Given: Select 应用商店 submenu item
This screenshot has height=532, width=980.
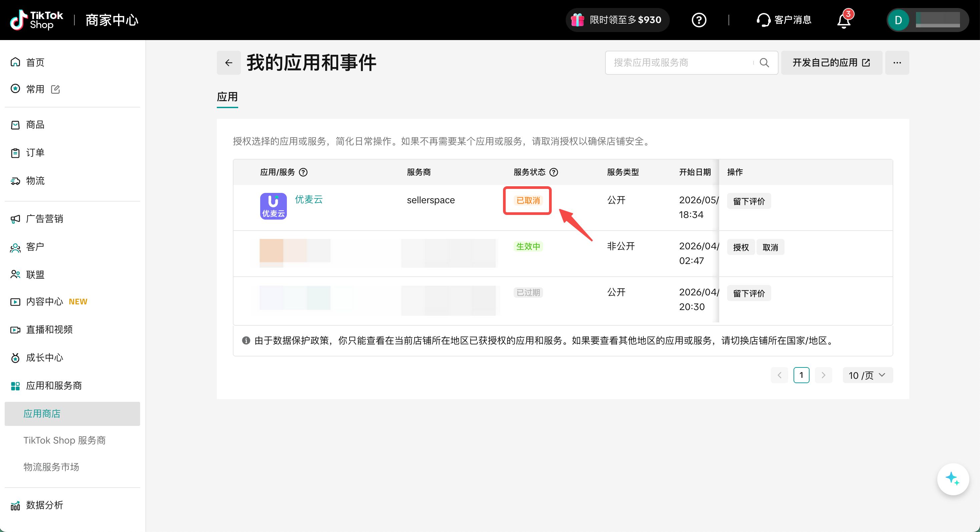Looking at the screenshot, I should 72,414.
